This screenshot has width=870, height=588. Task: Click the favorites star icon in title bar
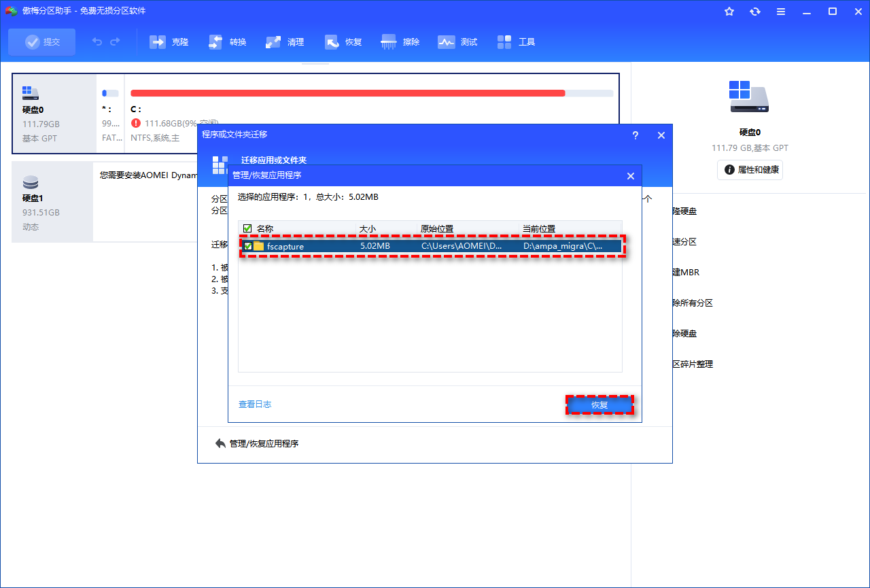(729, 12)
